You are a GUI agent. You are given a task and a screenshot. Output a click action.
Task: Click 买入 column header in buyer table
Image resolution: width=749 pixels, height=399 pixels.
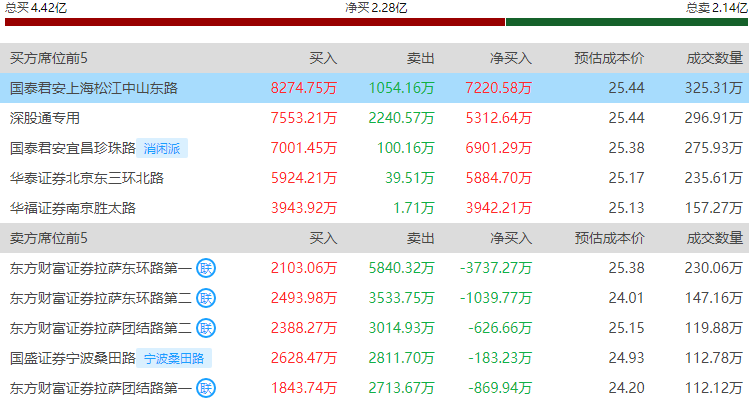(323, 58)
